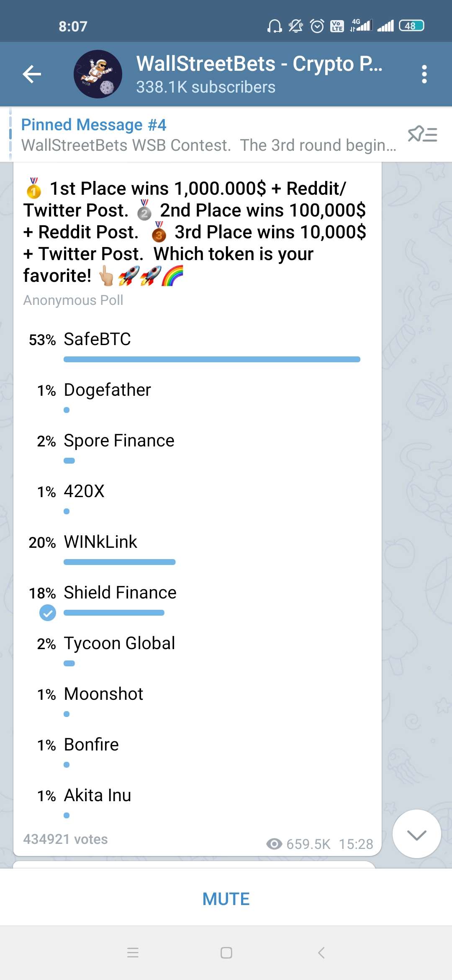This screenshot has height=980, width=452.
Task: Click the Shield Finance voted checkmark
Action: click(x=48, y=613)
